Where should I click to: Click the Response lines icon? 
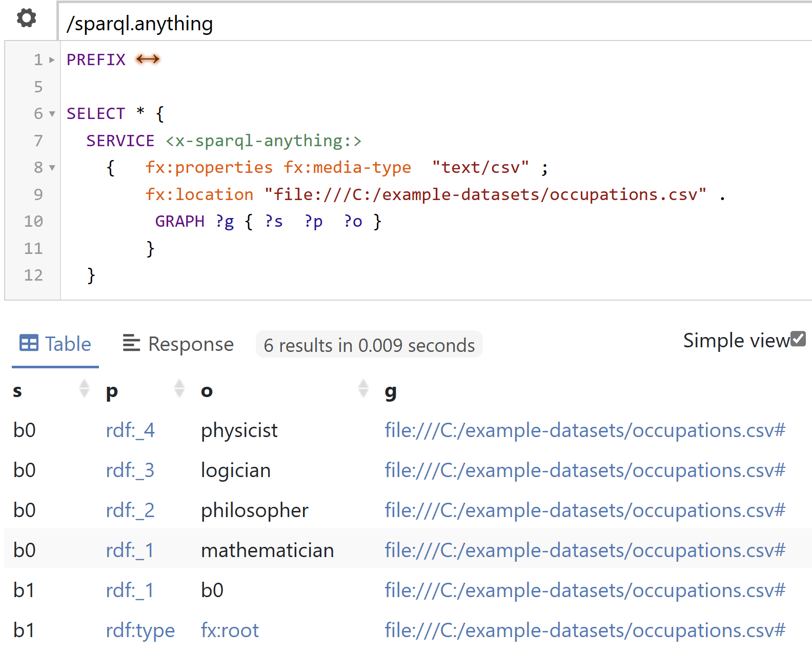tap(131, 343)
